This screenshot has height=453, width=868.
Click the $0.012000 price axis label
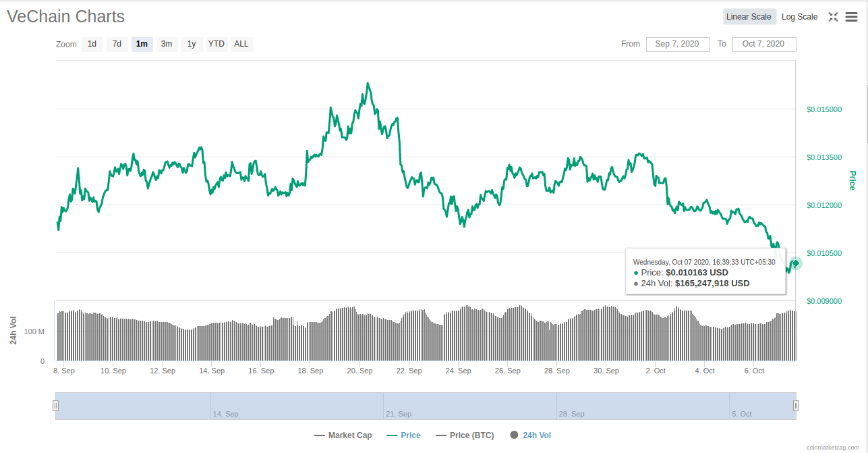824,205
